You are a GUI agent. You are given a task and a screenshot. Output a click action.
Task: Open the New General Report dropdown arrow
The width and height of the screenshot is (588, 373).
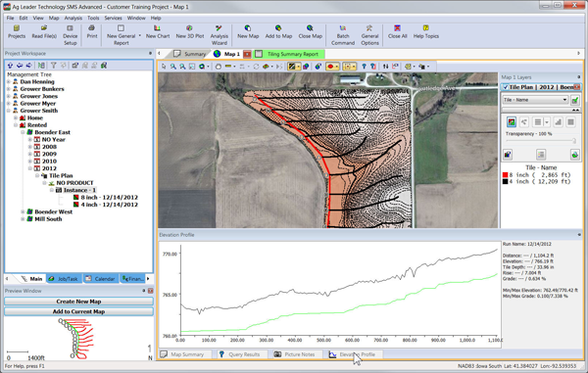coord(140,35)
